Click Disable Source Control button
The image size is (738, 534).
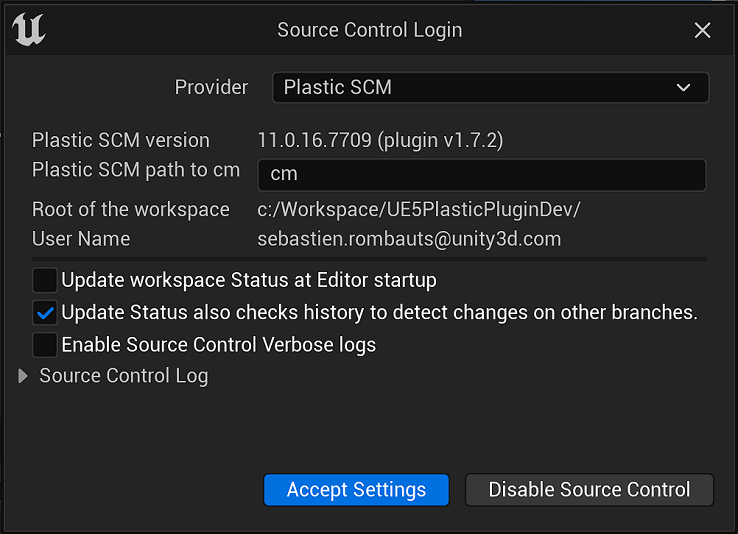coord(589,490)
